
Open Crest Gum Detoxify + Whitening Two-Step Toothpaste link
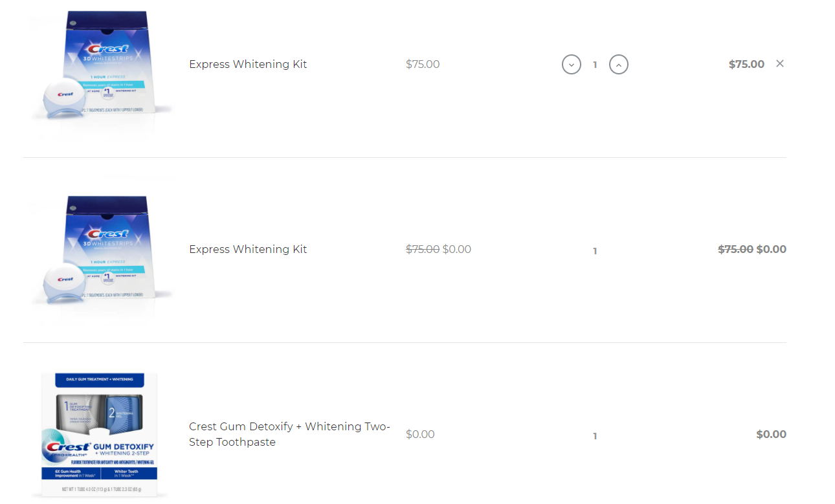point(289,434)
